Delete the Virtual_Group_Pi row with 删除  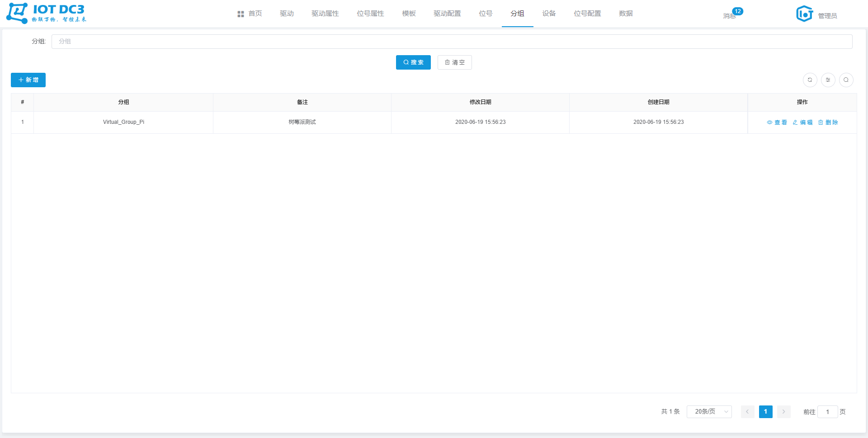click(x=828, y=122)
